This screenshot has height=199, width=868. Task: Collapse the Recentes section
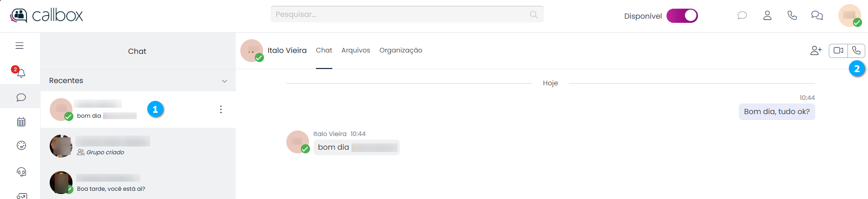click(x=224, y=81)
